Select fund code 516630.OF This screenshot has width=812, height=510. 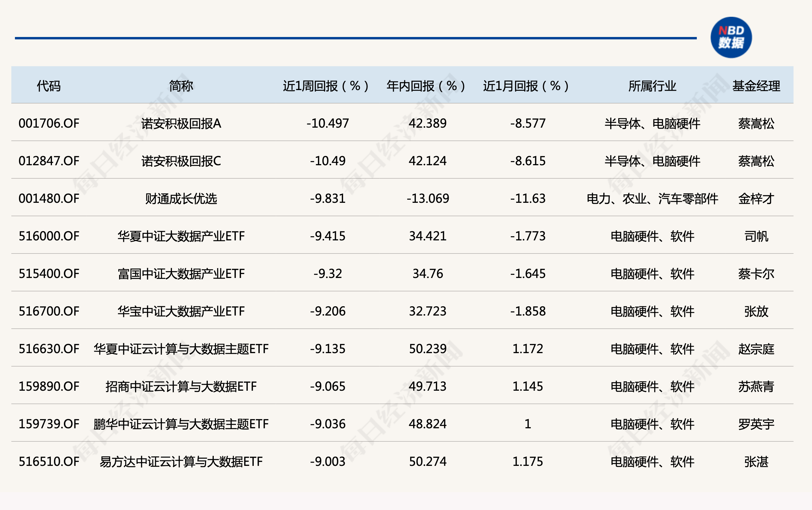tap(49, 349)
